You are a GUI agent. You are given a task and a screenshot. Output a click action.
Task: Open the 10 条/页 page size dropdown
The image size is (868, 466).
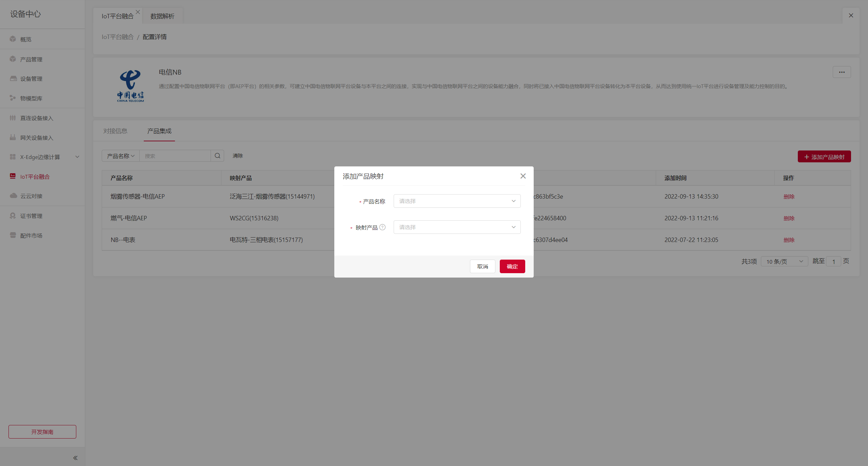784,261
